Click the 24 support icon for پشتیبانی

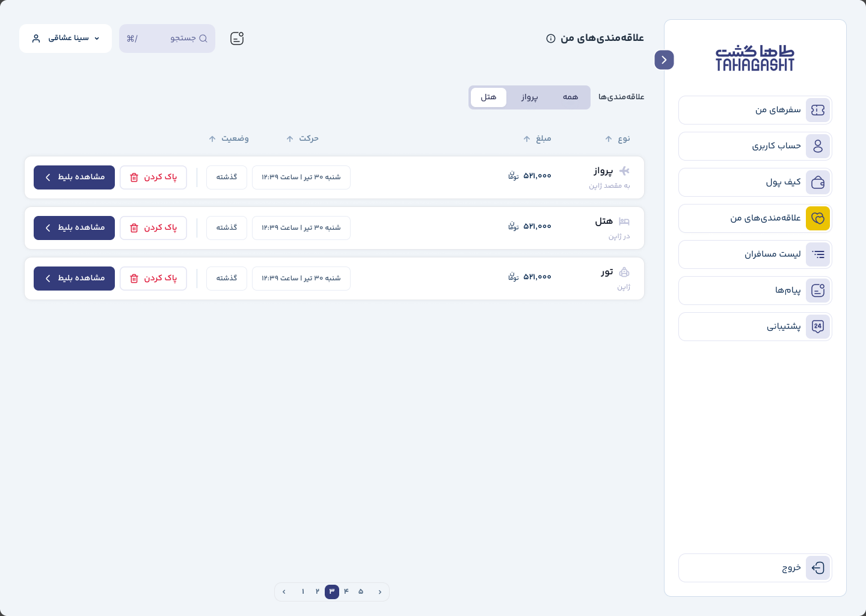tap(818, 327)
